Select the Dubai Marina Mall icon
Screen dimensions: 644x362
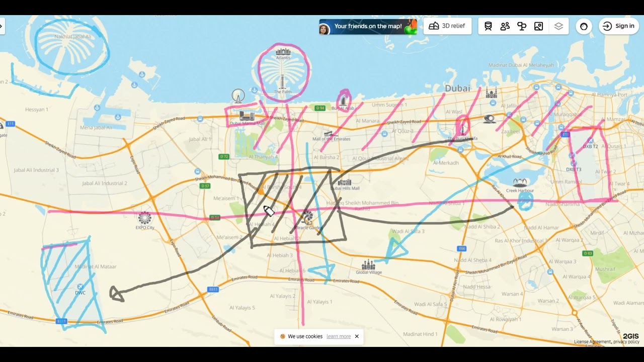[x=247, y=116]
